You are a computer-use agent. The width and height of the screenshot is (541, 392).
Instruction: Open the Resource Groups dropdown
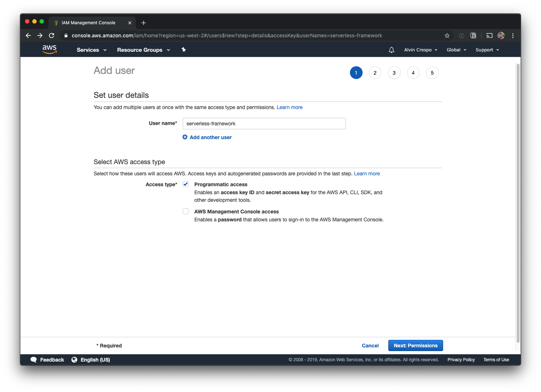[143, 50]
